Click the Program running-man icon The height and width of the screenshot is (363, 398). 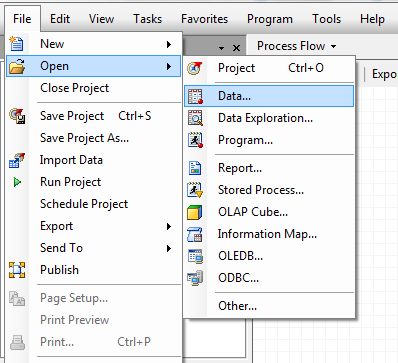pyautogui.click(x=195, y=140)
